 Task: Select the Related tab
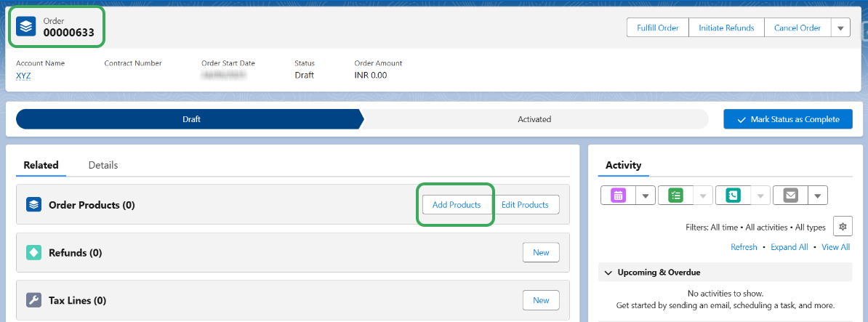(x=41, y=165)
